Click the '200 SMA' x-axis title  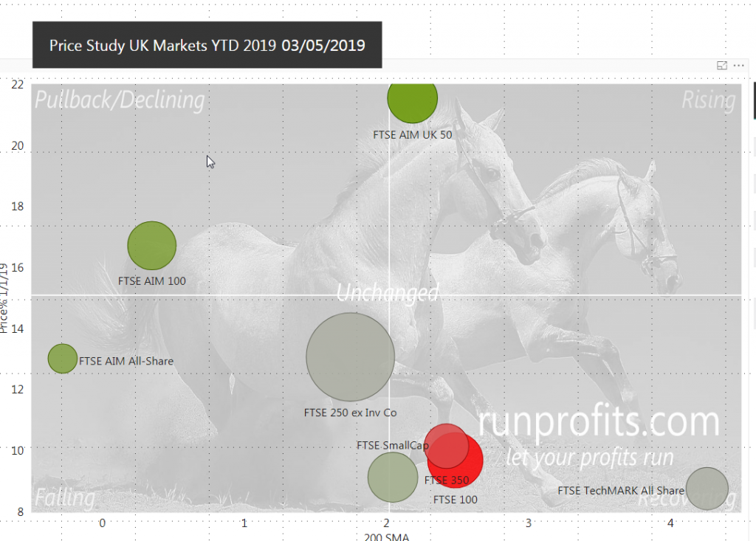tap(387, 537)
